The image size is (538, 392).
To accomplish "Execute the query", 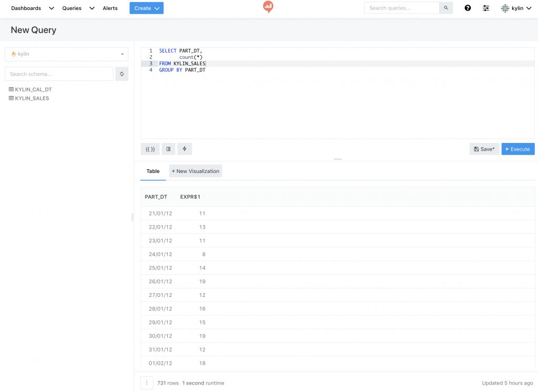I will point(518,149).
